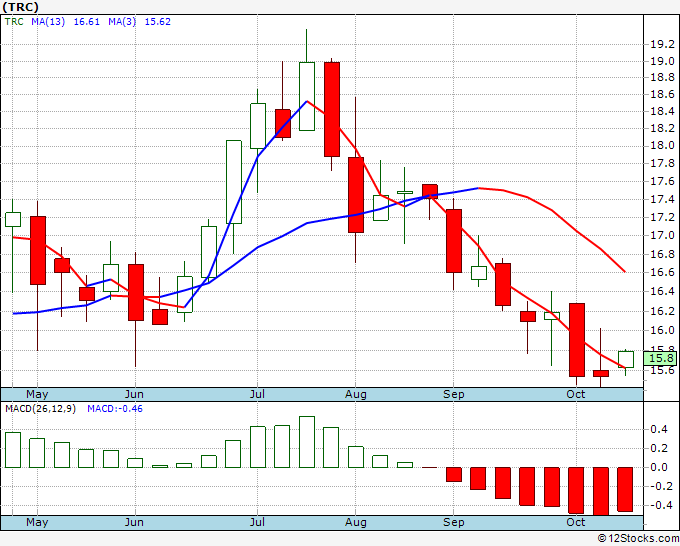Click the Sep label on price chart axis
680x546 pixels.
[x=454, y=394]
